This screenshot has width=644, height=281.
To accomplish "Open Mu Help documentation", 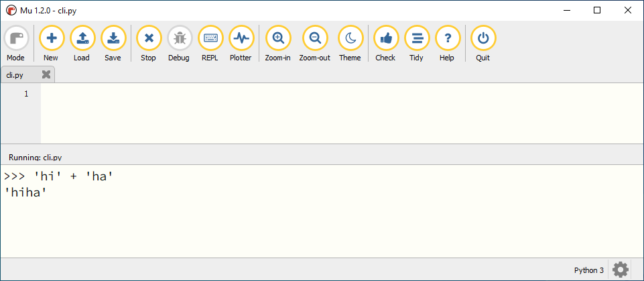I will coord(447,43).
